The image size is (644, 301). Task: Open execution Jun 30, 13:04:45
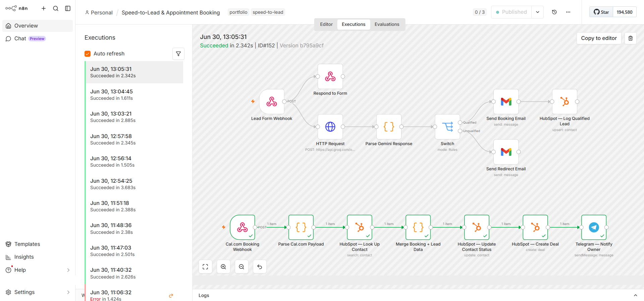point(134,95)
